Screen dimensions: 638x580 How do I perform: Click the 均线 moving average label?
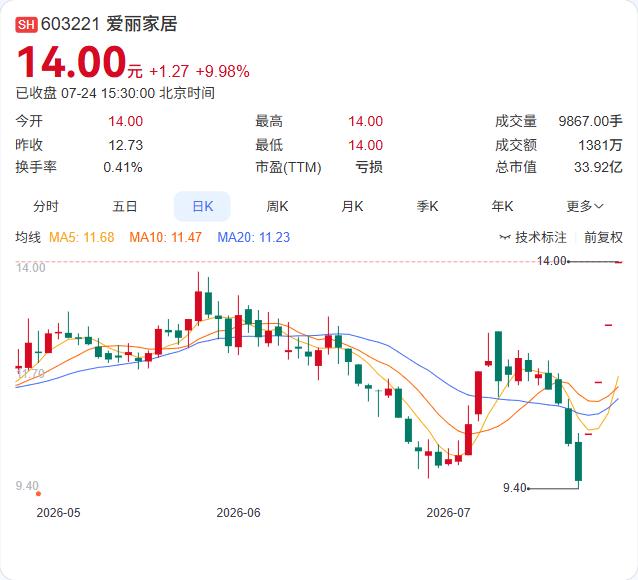28,237
